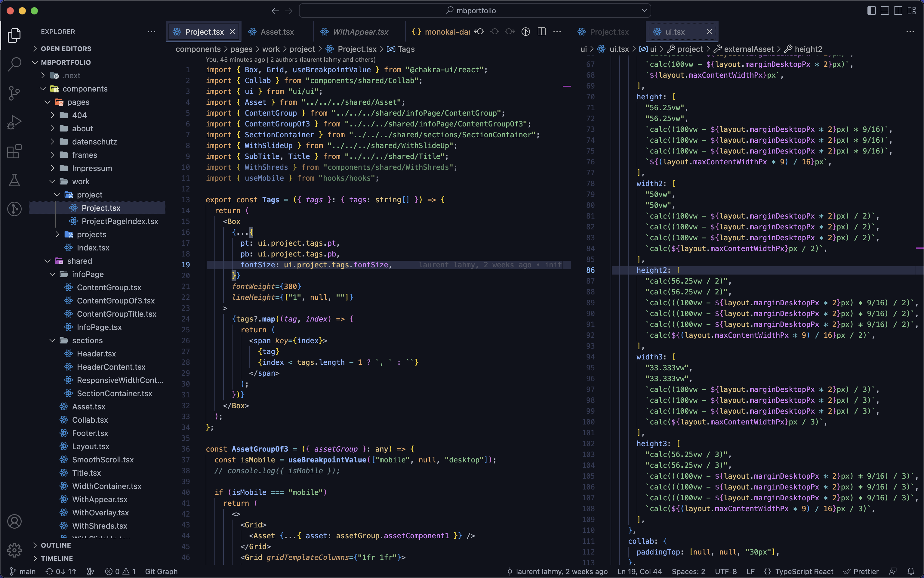Change file encoding UTF-8

726,571
